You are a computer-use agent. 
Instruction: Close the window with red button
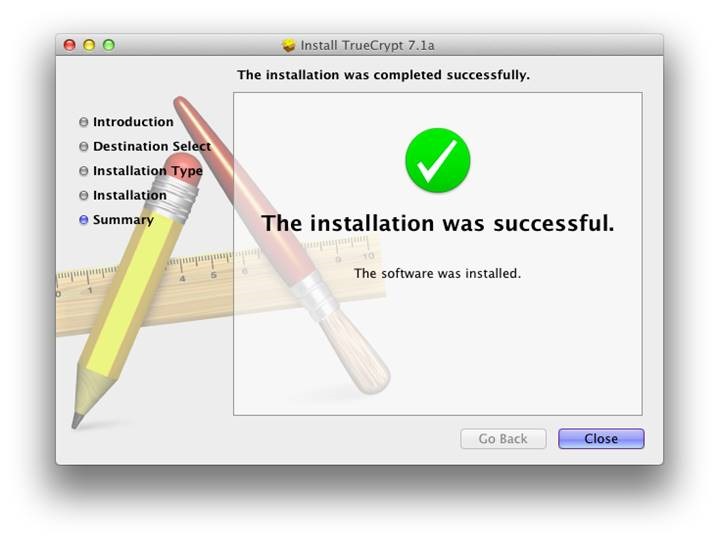coord(70,45)
